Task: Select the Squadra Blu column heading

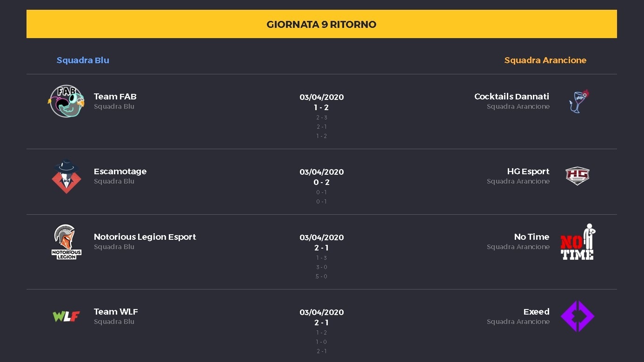Action: pos(83,60)
